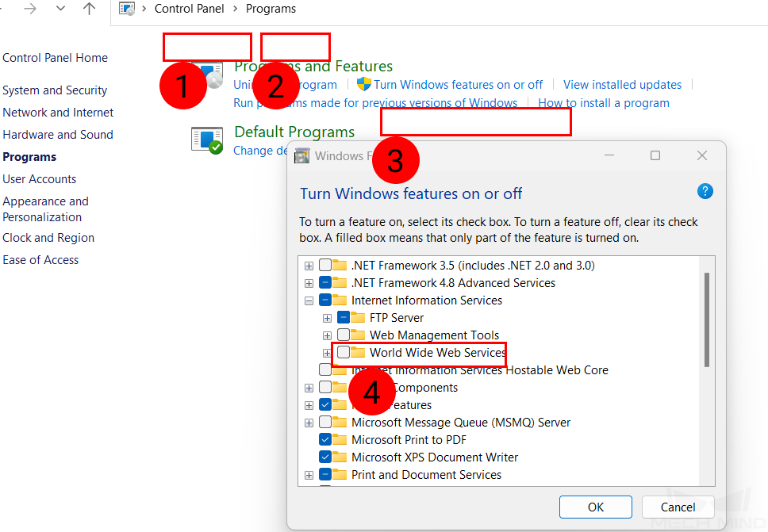Expand World Wide Web Services node
This screenshot has width=768, height=532.
click(327, 354)
